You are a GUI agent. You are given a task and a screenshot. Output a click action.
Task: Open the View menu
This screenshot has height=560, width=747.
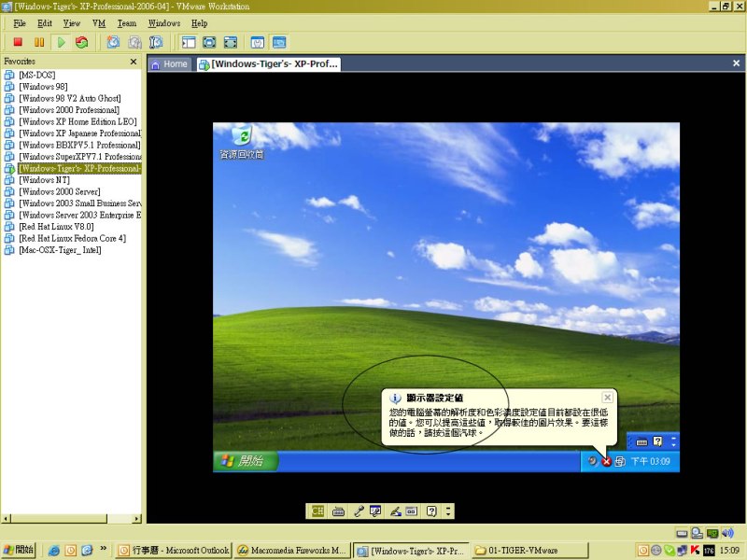(72, 23)
